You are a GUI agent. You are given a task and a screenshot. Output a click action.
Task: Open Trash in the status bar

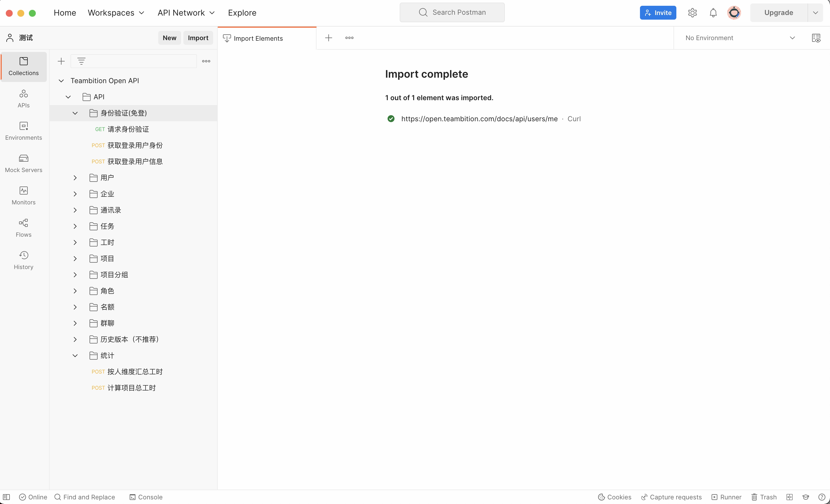click(x=764, y=497)
